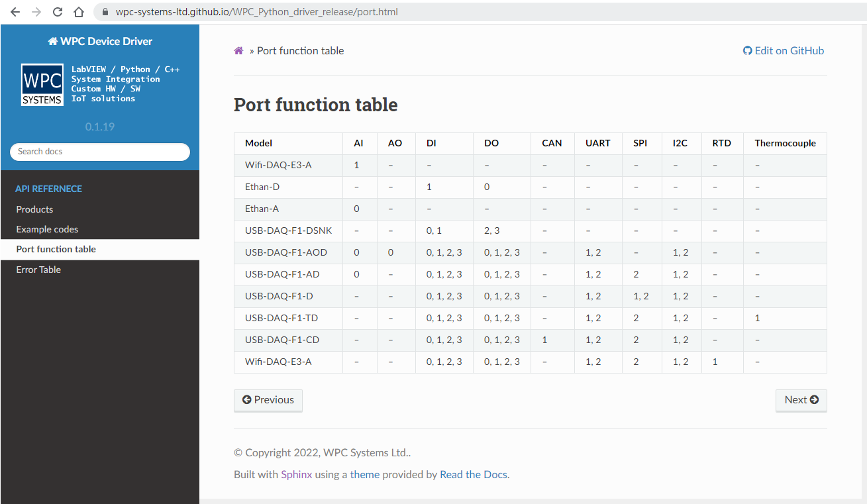Go to the Next page
Image resolution: width=867 pixels, height=504 pixels.
(x=801, y=400)
